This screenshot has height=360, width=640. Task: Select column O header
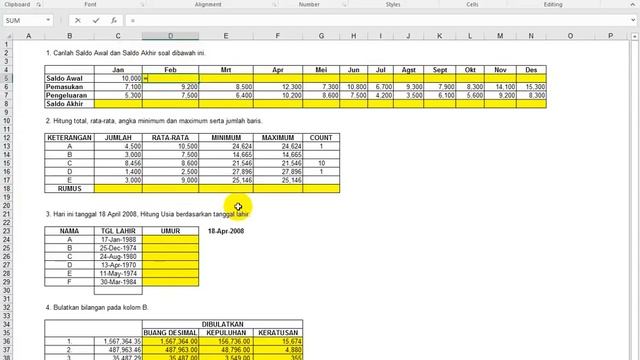click(570, 36)
